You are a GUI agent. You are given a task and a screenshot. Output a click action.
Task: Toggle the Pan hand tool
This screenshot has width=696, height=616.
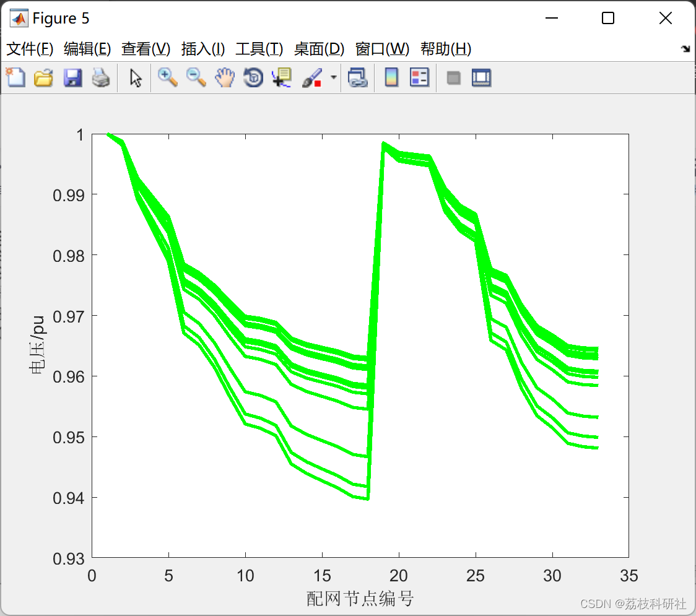coord(224,77)
